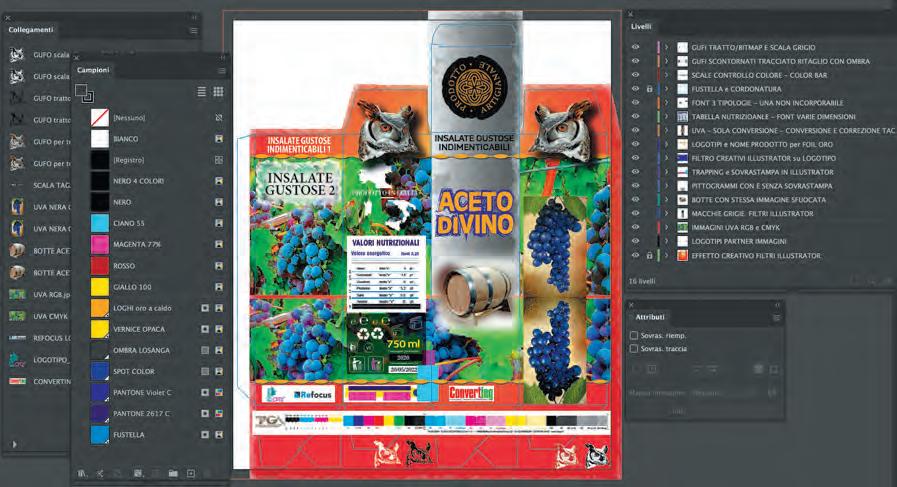897x487 pixels.
Task: Hide GUFI SCONTORNATI layer with eye icon
Action: pos(636,61)
